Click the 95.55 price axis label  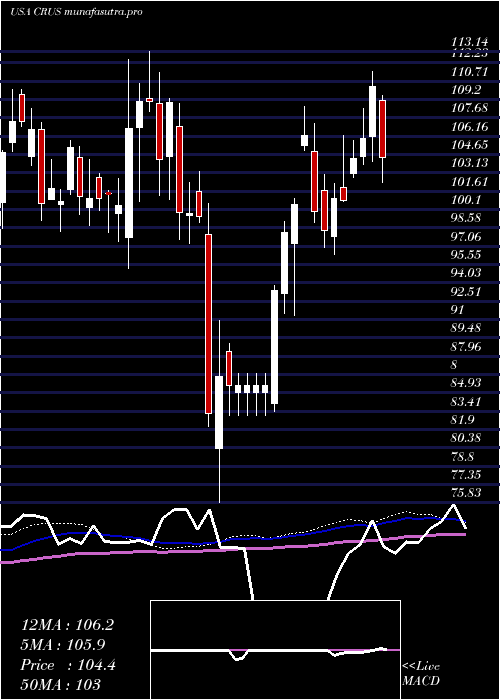point(466,254)
